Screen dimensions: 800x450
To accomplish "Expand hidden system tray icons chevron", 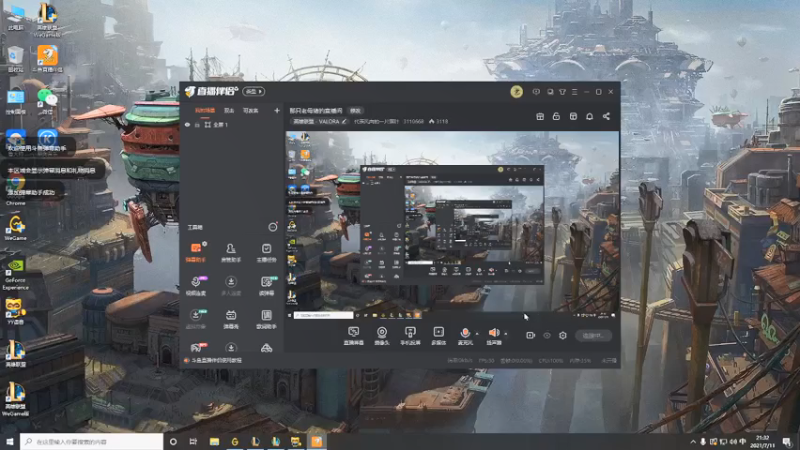I will [692, 442].
